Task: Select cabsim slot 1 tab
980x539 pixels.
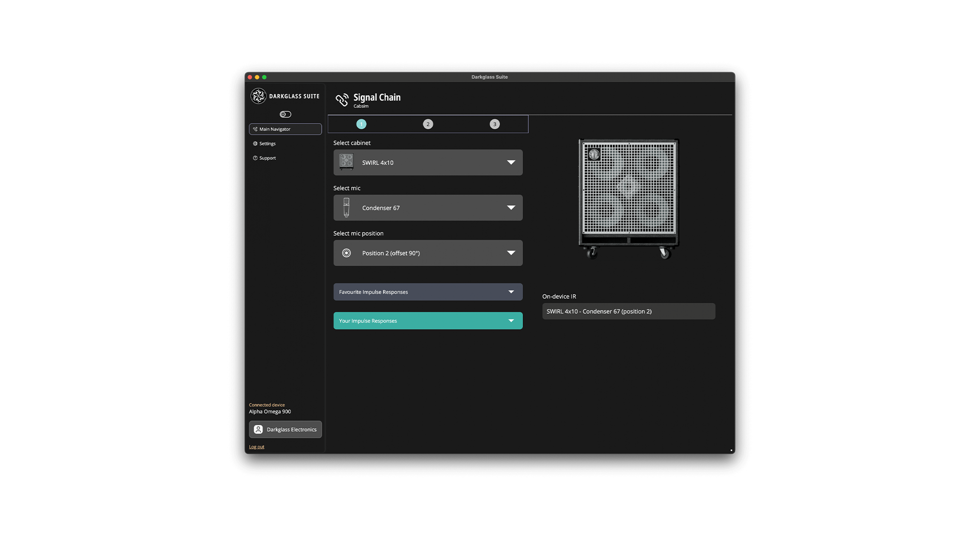Action: click(x=361, y=124)
